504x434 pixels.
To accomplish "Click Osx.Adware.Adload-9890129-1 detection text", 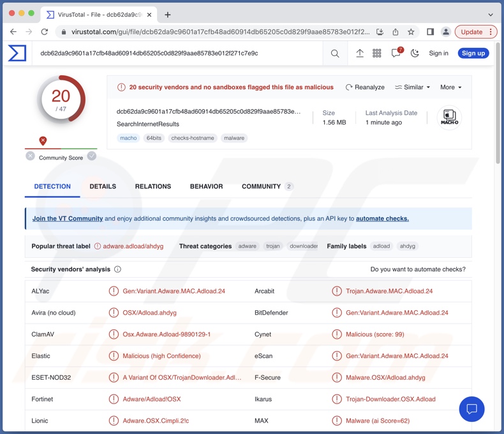I will [x=167, y=334].
